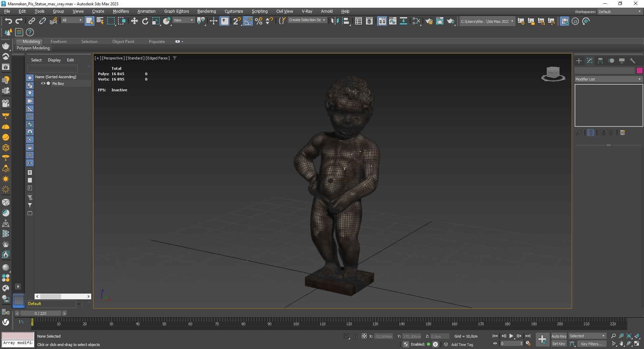The width and height of the screenshot is (644, 349).
Task: Open the project path dropdown
Action: 487,21
